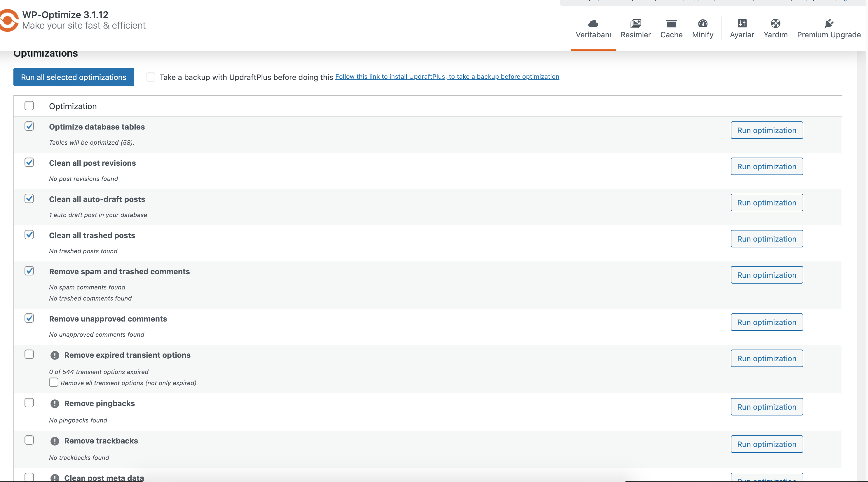Image resolution: width=868 pixels, height=482 pixels.
Task: Uncheck Optimize database tables checkbox
Action: pyautogui.click(x=29, y=126)
